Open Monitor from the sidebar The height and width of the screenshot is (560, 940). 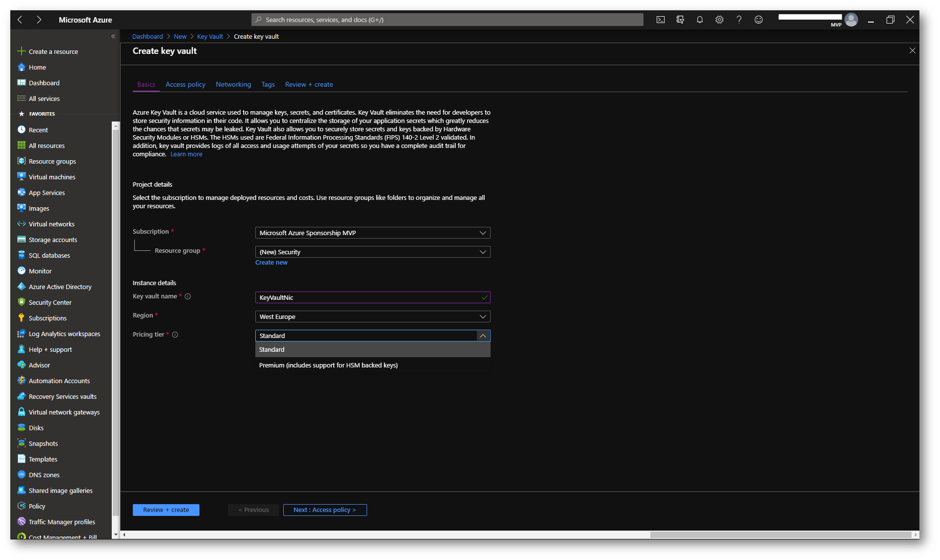[x=40, y=271]
